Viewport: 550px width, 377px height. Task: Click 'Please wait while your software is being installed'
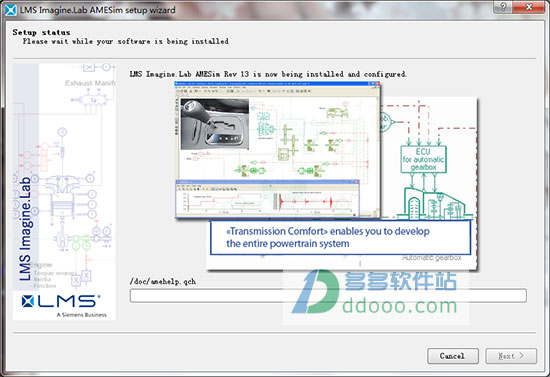126,41
